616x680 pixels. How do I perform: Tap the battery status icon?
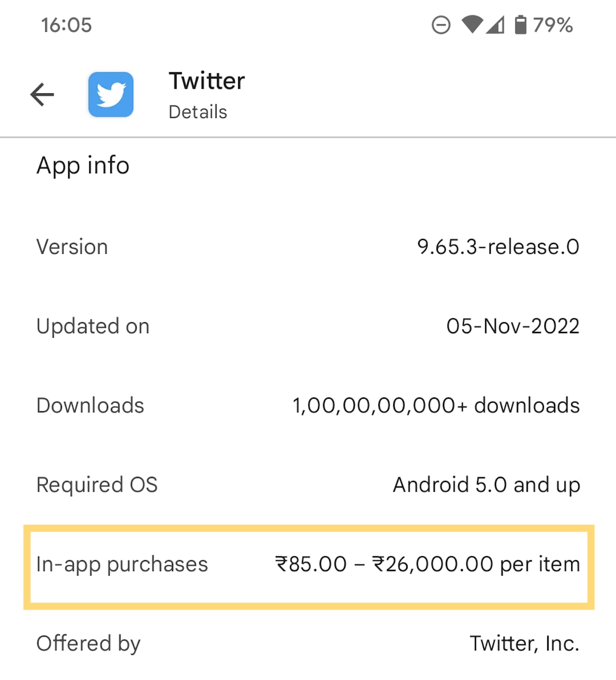click(520, 25)
